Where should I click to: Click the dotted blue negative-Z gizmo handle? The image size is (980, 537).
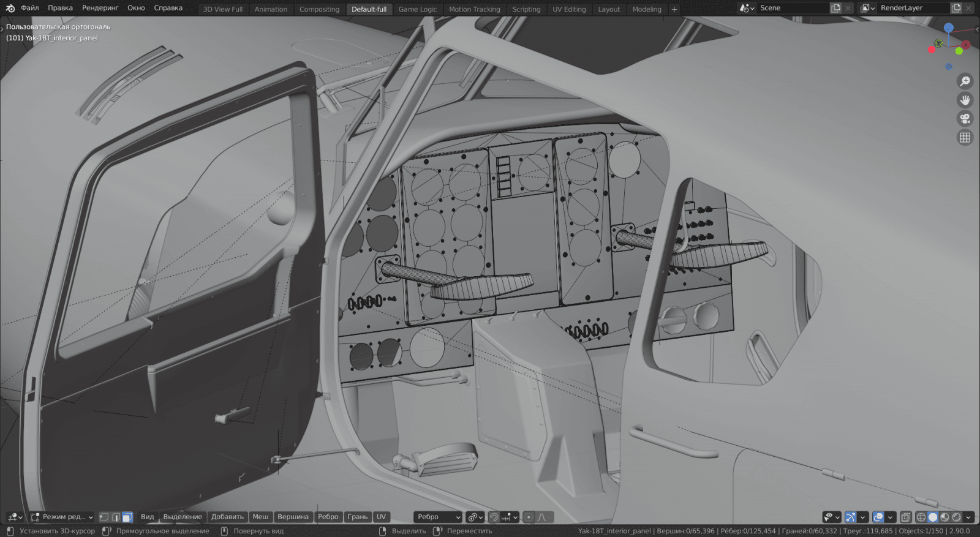pos(949,66)
